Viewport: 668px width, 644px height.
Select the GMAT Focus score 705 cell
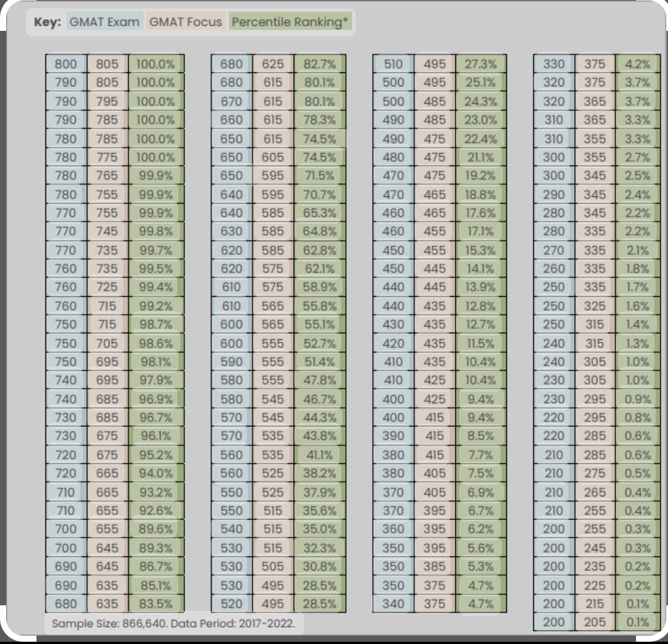[x=107, y=343]
